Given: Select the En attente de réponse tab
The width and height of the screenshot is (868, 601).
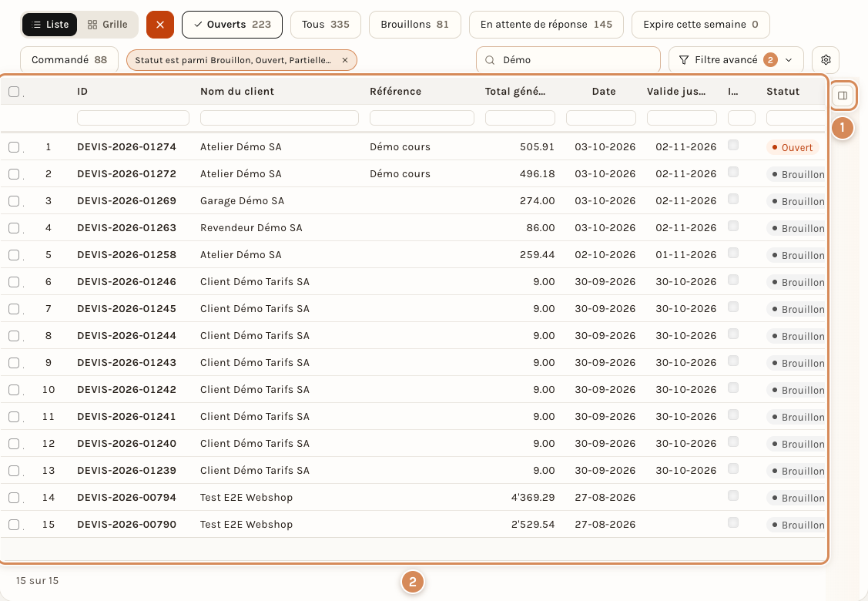Looking at the screenshot, I should [x=546, y=25].
